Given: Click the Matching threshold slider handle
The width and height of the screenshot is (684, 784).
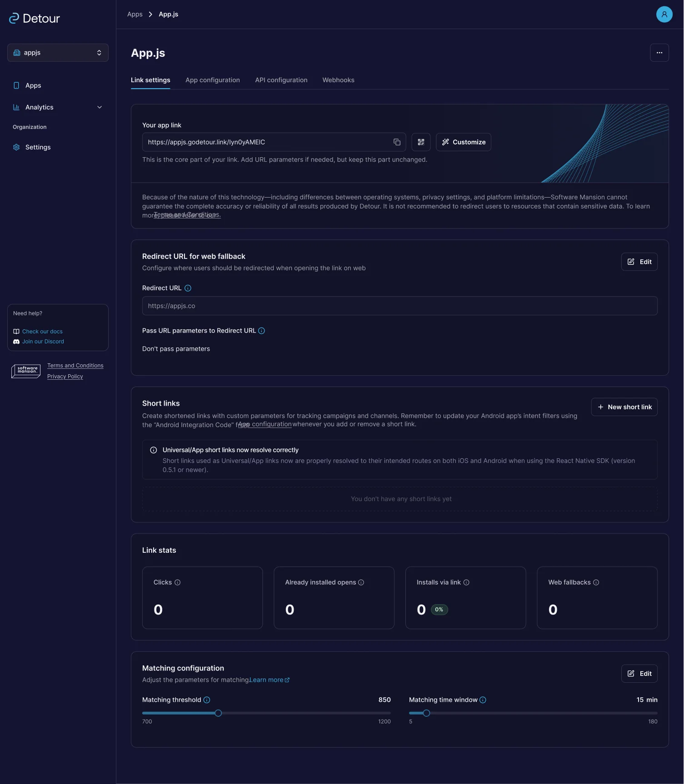Looking at the screenshot, I should pyautogui.click(x=218, y=713).
